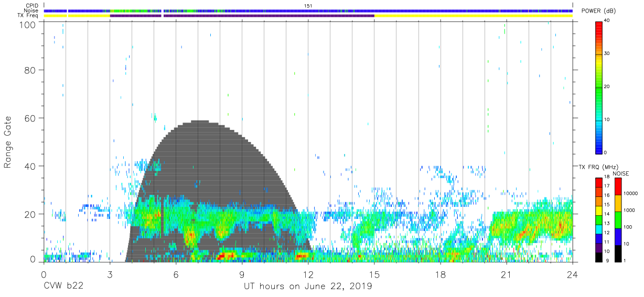The image size is (644, 297).
Task: Click the red 17-18 MHz TX FRQ swatch
Action: (598, 182)
